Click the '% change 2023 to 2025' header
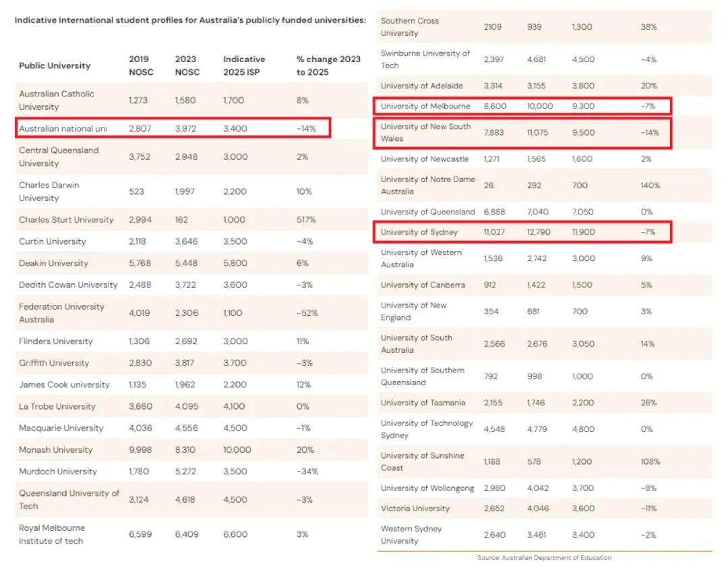 [328, 65]
